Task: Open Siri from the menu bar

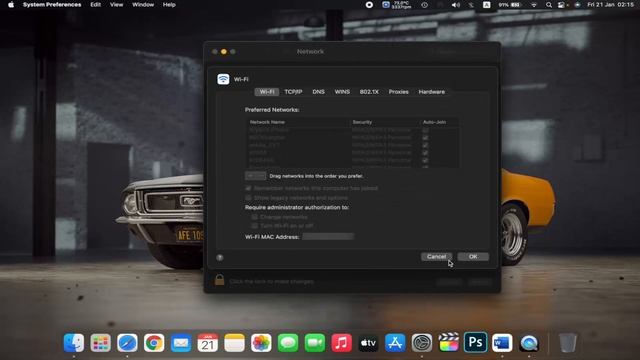Action: tap(577, 5)
